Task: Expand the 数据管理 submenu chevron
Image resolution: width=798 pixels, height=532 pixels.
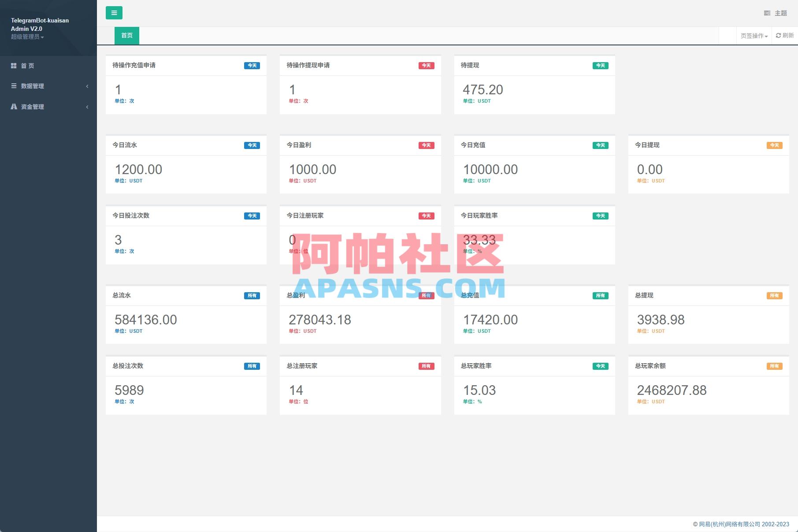Action: pyautogui.click(x=87, y=86)
